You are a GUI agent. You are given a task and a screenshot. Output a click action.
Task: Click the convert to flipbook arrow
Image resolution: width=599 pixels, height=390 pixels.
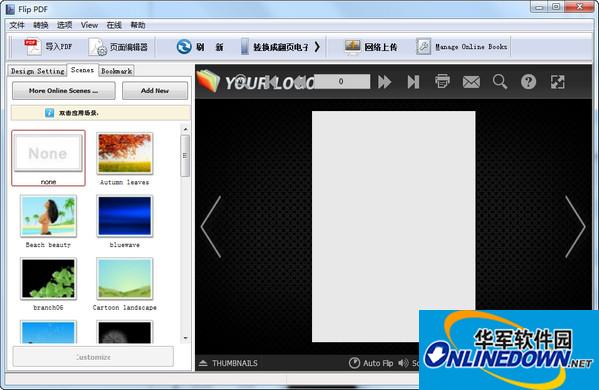[x=317, y=47]
